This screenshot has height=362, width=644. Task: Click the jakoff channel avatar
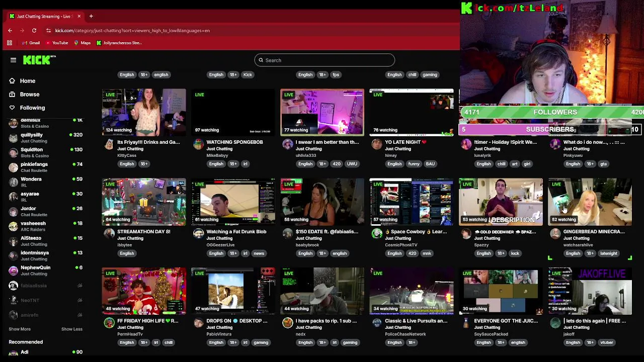click(555, 323)
